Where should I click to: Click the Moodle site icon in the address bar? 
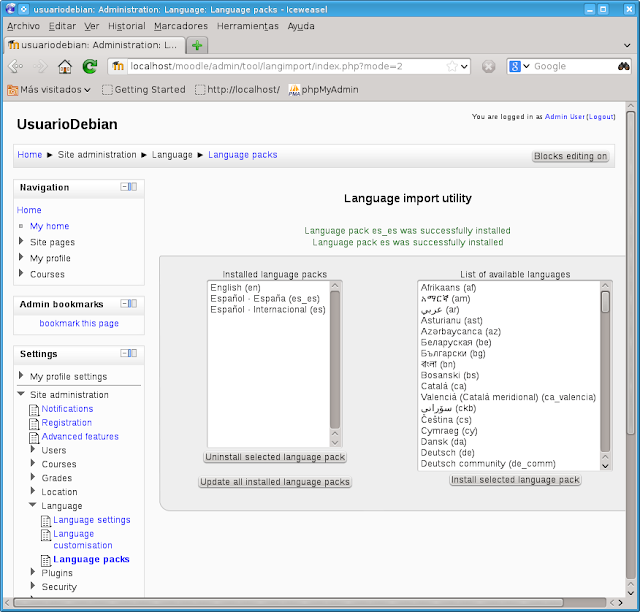click(x=118, y=66)
